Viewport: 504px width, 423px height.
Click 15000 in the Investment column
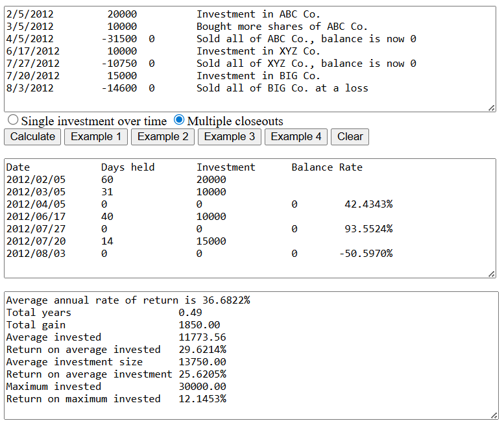coord(211,241)
